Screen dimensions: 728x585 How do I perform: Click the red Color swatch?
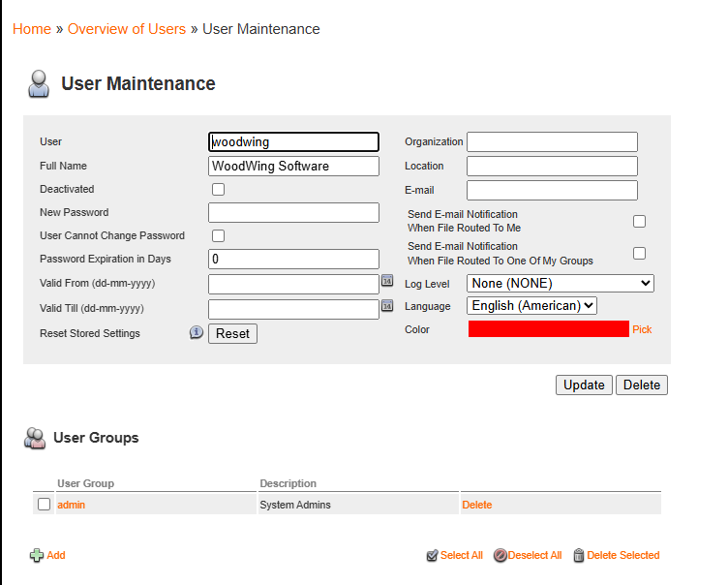coord(549,329)
